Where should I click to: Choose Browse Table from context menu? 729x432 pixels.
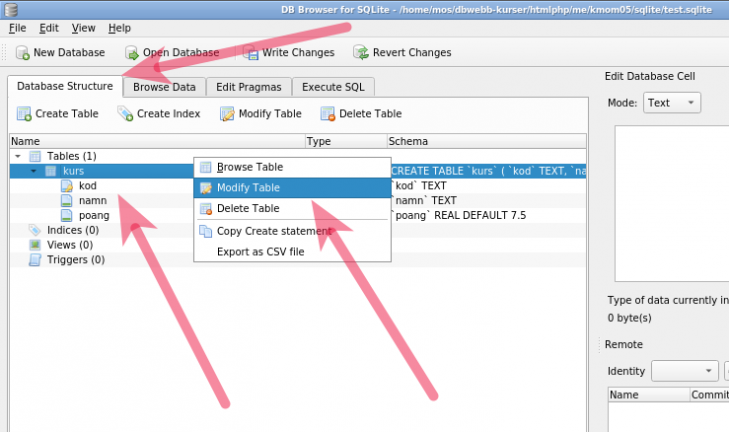click(292, 167)
